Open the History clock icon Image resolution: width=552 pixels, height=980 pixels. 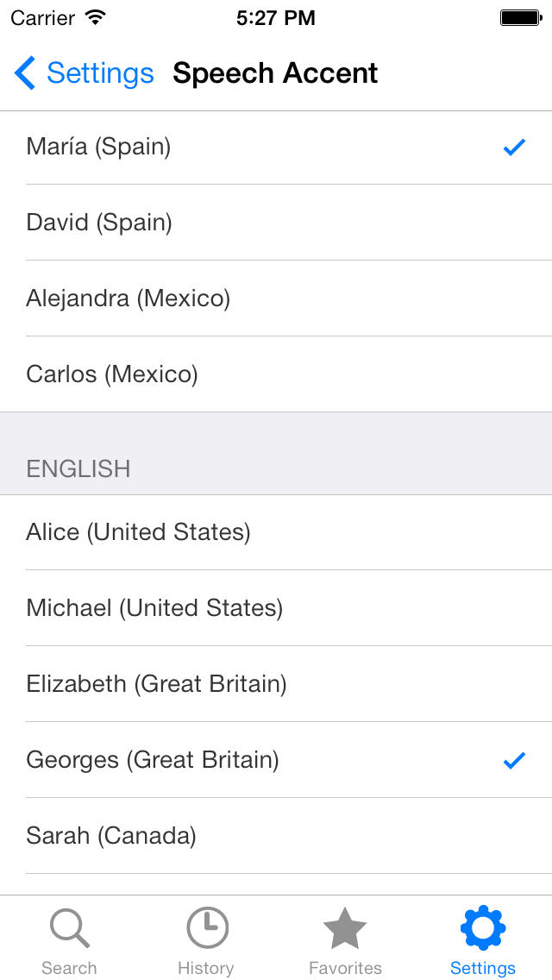207,929
